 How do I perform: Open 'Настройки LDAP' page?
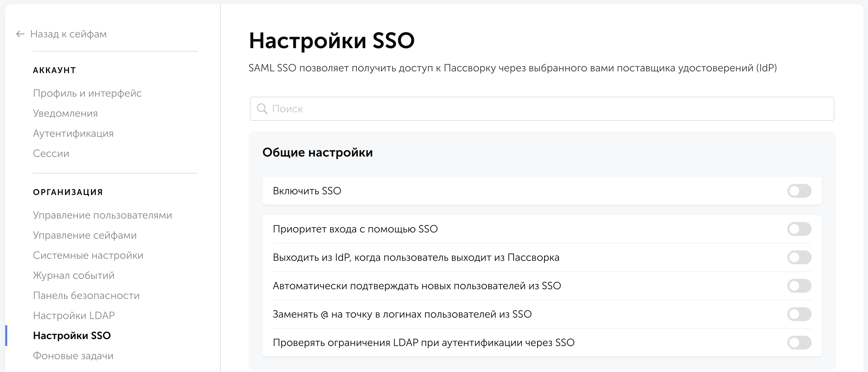pyautogui.click(x=74, y=316)
